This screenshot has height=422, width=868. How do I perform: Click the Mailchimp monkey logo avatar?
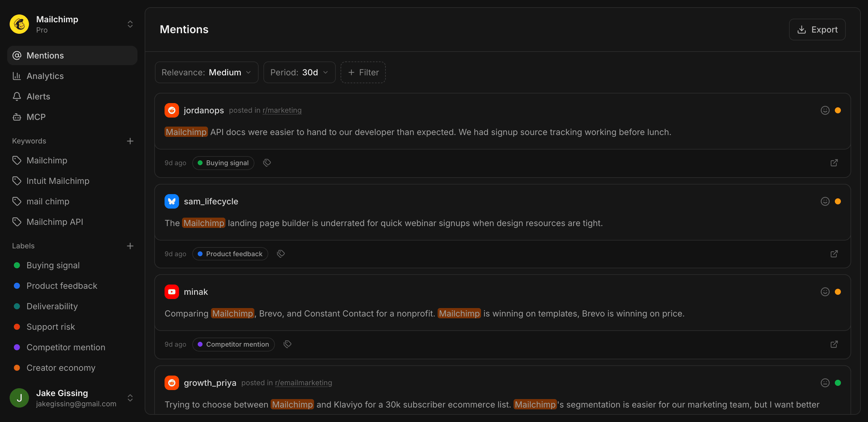pos(19,24)
